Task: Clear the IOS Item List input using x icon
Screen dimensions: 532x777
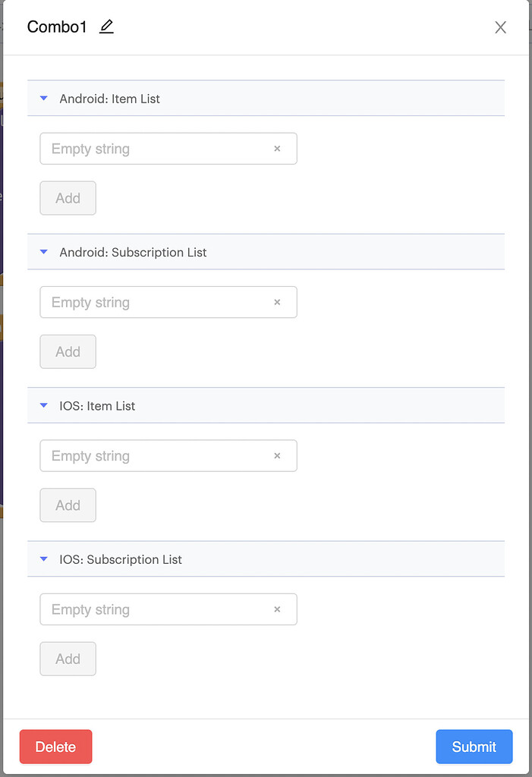Action: point(278,456)
